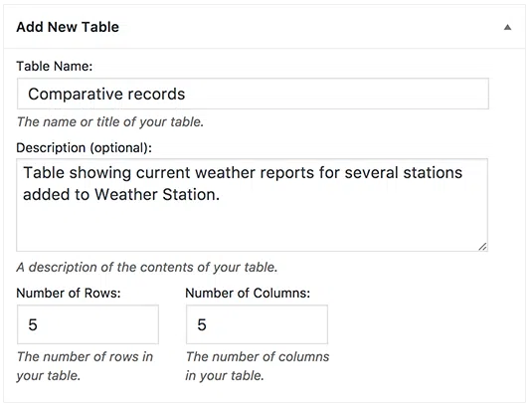Viewport: 532px width, 408px height.
Task: Click the hint about number of rows
Action: click(85, 366)
